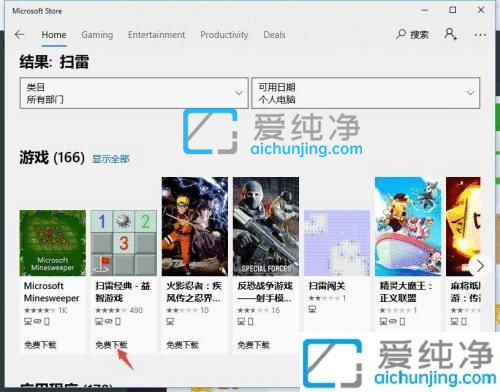Expand the 类目 所有部门 dropdown
This screenshot has width=500, height=392.
point(134,93)
